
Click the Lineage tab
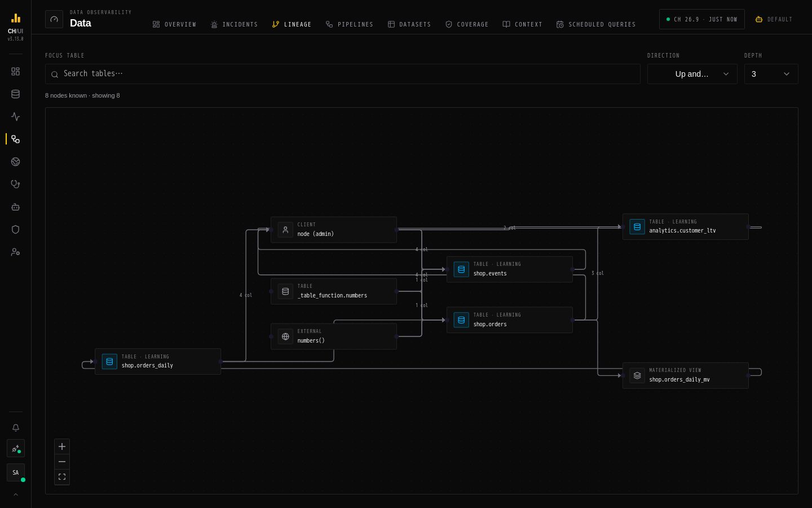pos(292,24)
